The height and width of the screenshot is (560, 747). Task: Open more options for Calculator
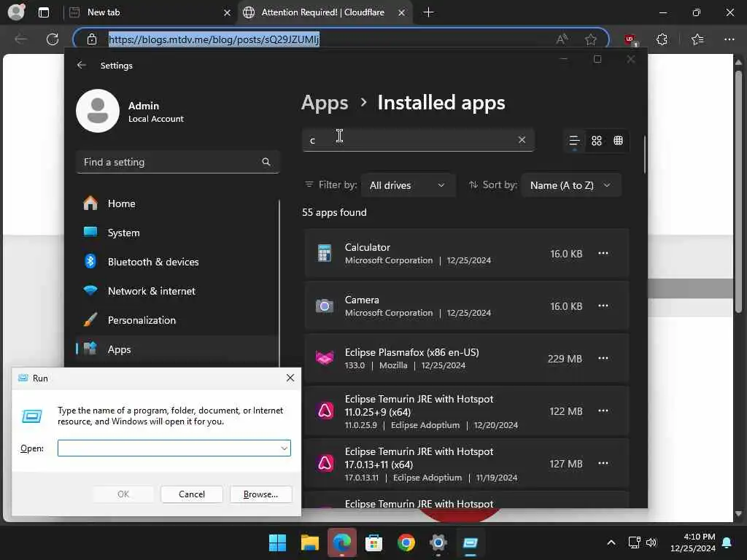click(603, 253)
